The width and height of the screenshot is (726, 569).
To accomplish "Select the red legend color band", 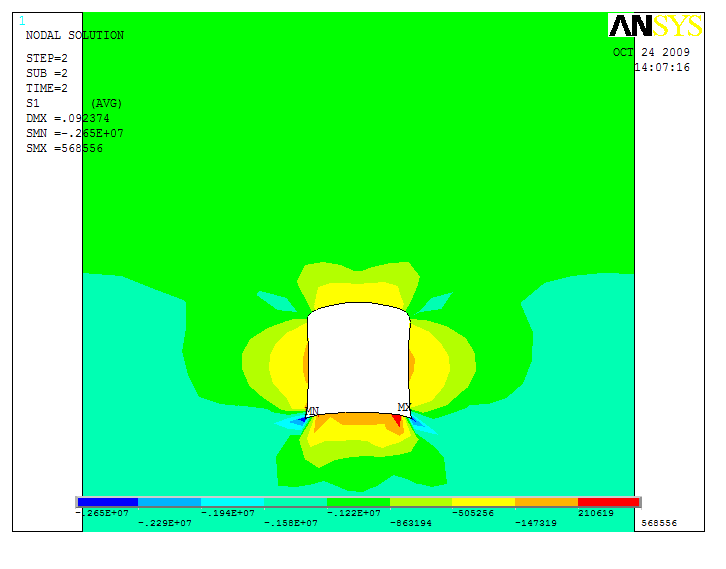I will tap(608, 502).
